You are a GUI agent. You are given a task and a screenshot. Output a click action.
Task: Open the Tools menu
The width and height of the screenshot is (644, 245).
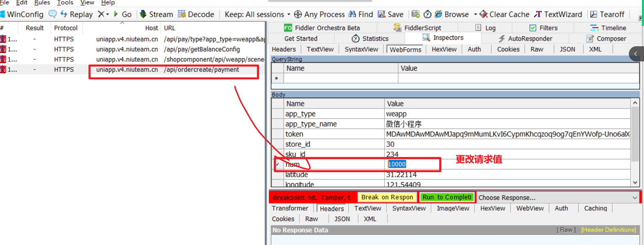65,3
